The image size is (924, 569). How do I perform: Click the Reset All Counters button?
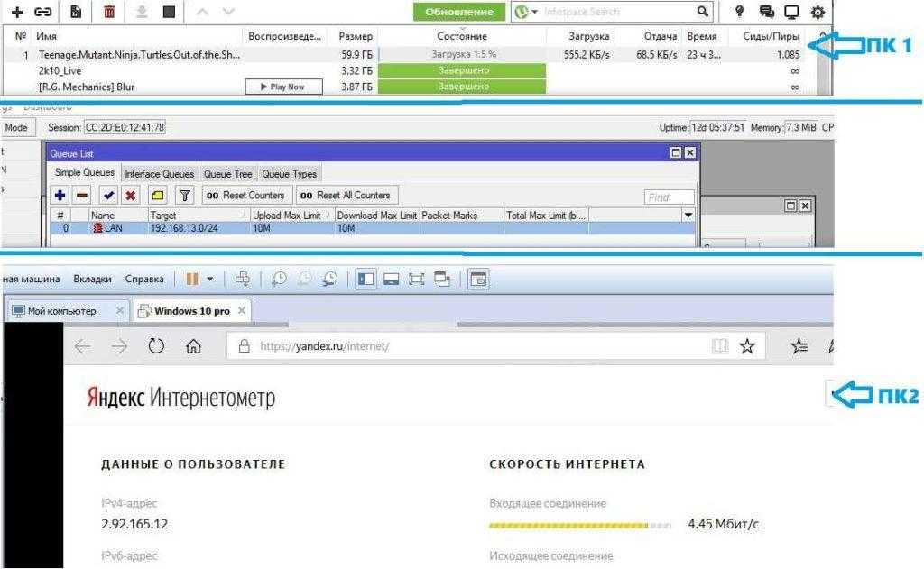[x=346, y=195]
